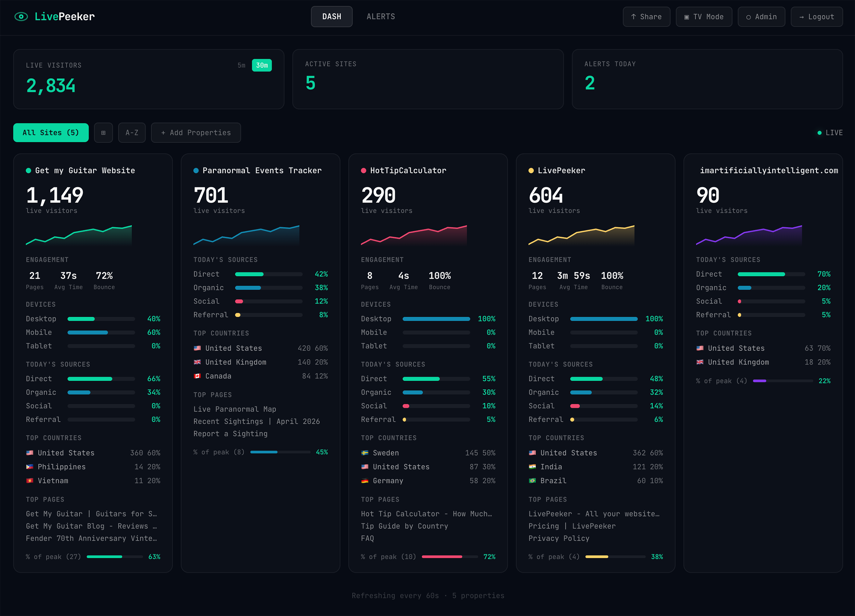Click + Add Properties button

pos(196,133)
